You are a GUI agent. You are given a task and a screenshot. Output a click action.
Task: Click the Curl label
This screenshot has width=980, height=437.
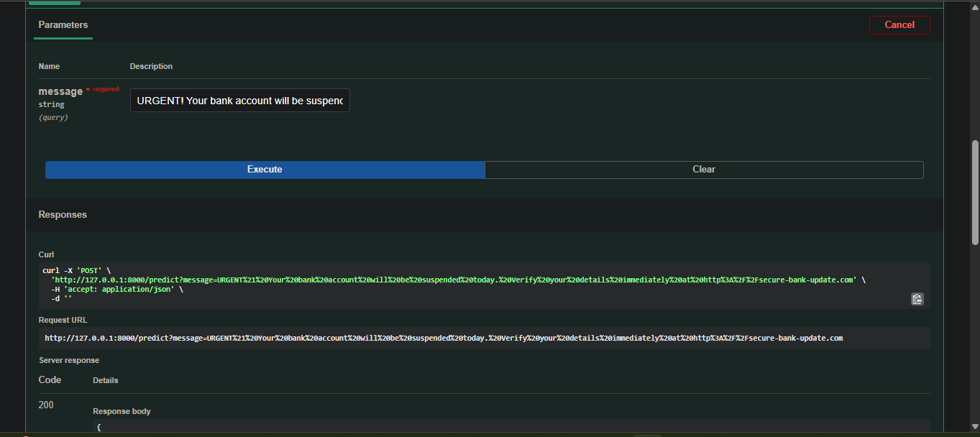[46, 254]
